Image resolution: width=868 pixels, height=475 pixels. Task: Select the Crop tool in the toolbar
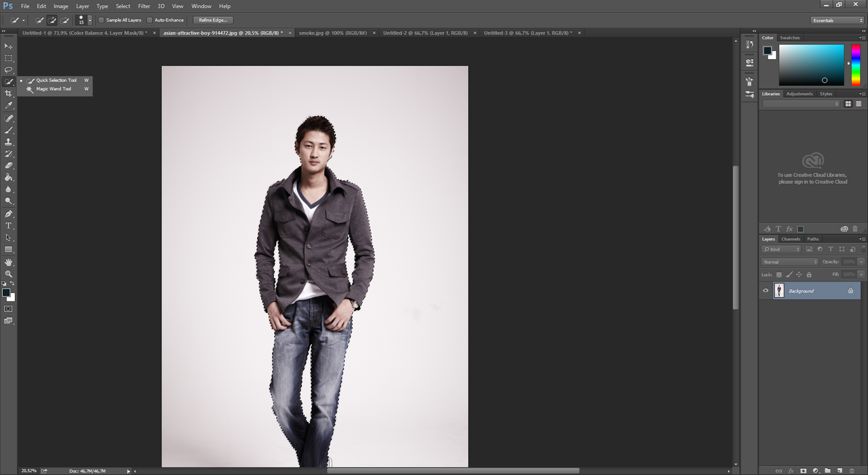[x=9, y=93]
